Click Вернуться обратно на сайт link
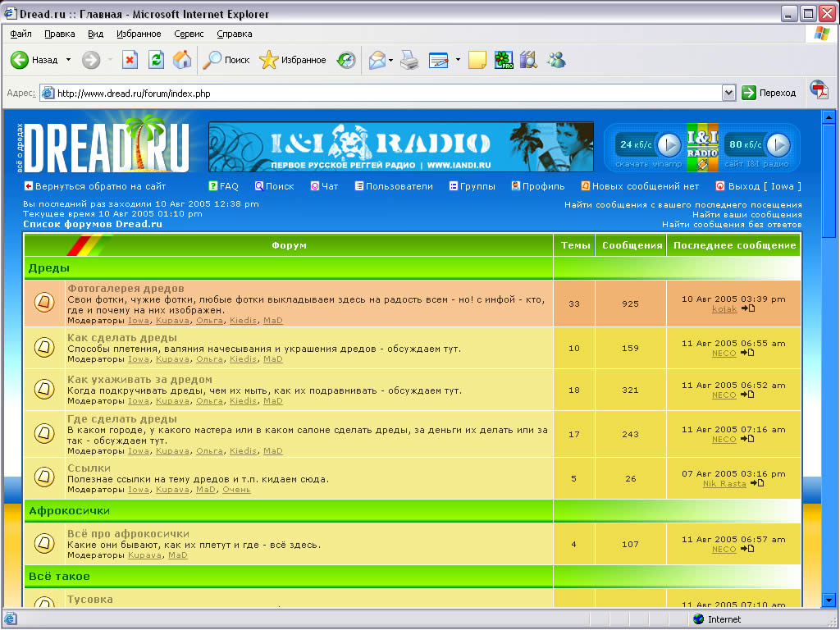Screen dimensions: 840x630 [x=95, y=186]
